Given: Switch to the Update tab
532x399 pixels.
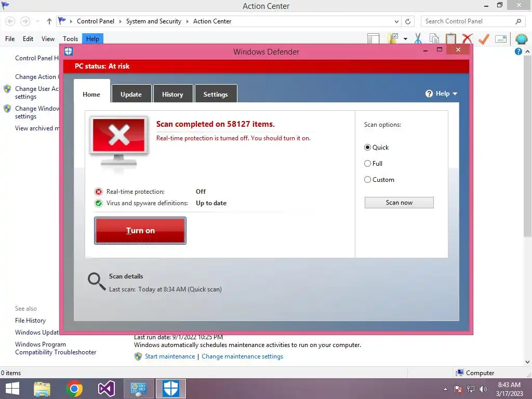Looking at the screenshot, I should (x=131, y=95).
